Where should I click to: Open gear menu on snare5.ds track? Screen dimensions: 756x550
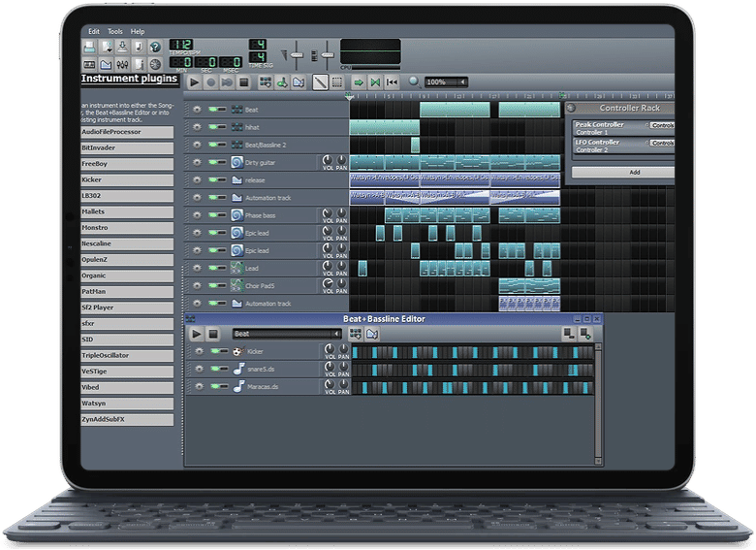(x=199, y=369)
